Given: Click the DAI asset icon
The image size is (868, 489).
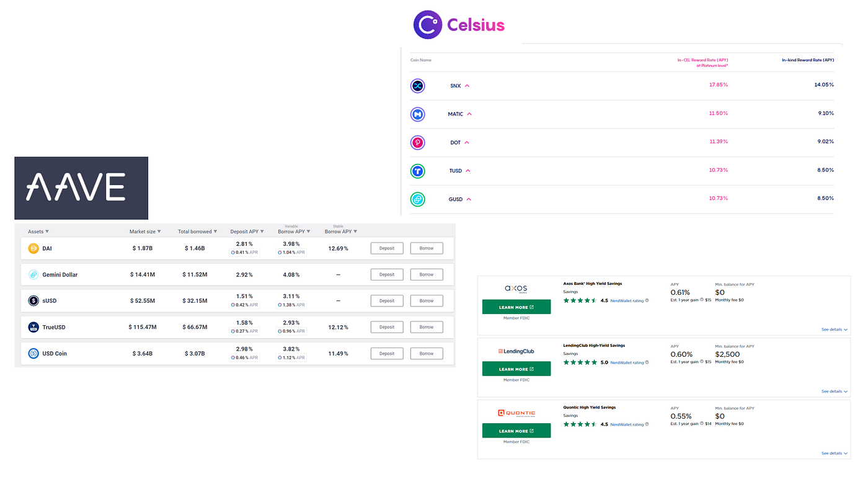Looking at the screenshot, I should [x=33, y=248].
